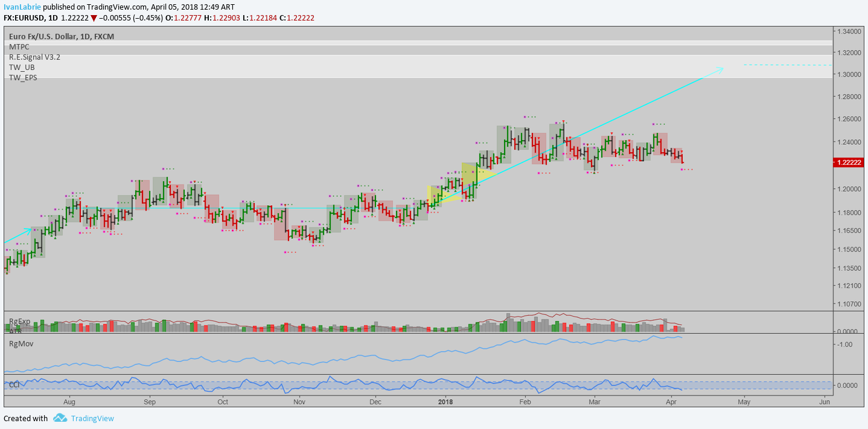Click the 1.32000 price axis label
868x429 pixels.
pyautogui.click(x=849, y=52)
